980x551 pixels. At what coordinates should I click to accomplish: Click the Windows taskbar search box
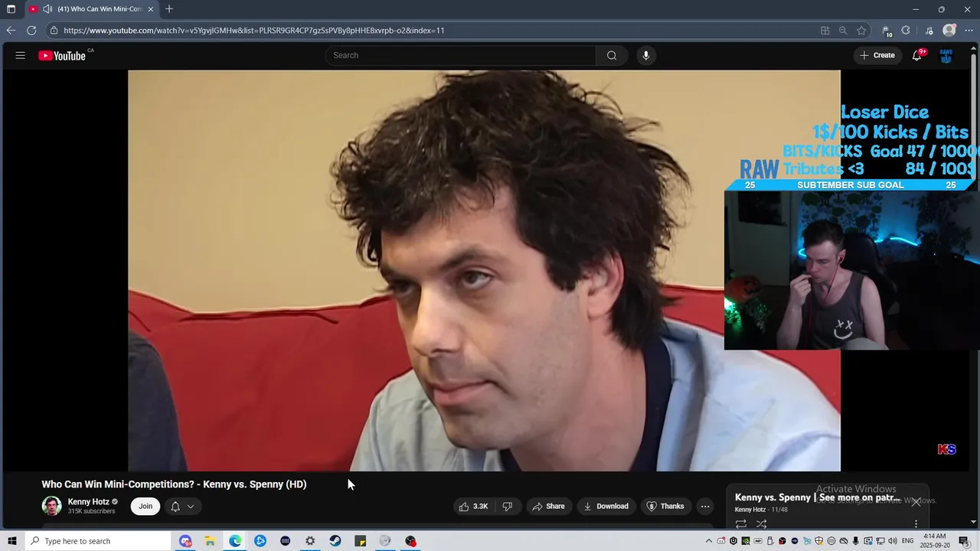pyautogui.click(x=97, y=541)
